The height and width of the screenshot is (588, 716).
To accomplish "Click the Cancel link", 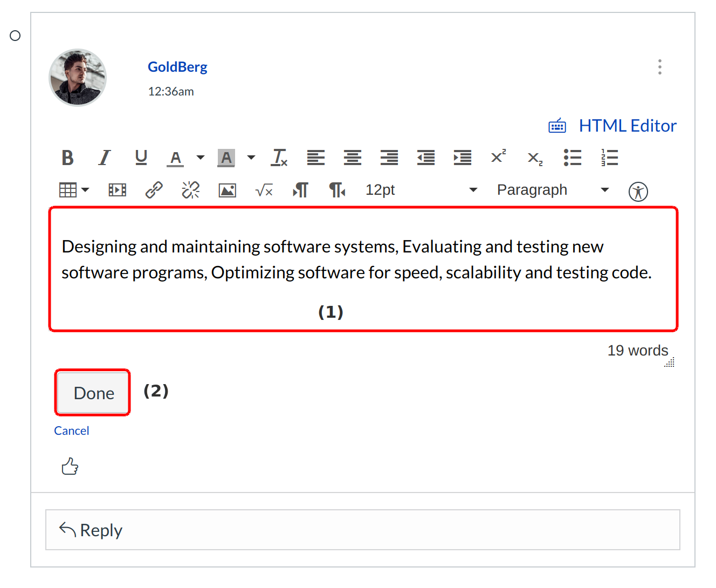I will [71, 430].
